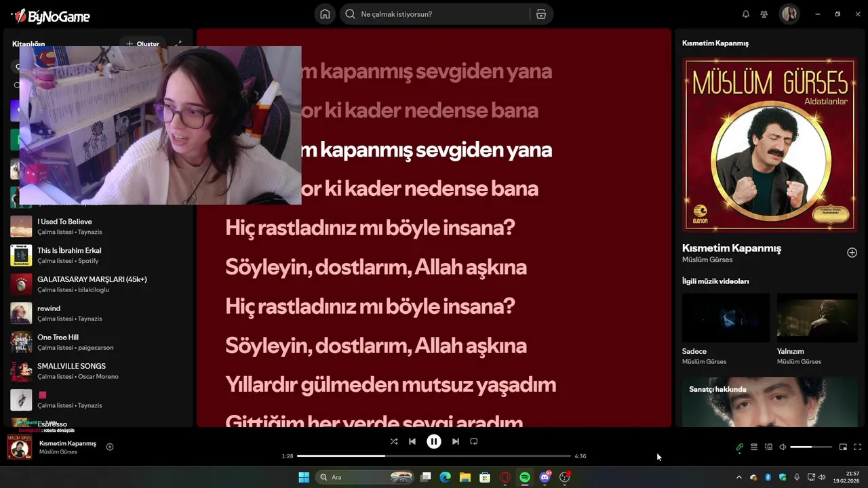This screenshot has width=868, height=488.
Task: Click the Spotify taskbar icon
Action: click(525, 477)
